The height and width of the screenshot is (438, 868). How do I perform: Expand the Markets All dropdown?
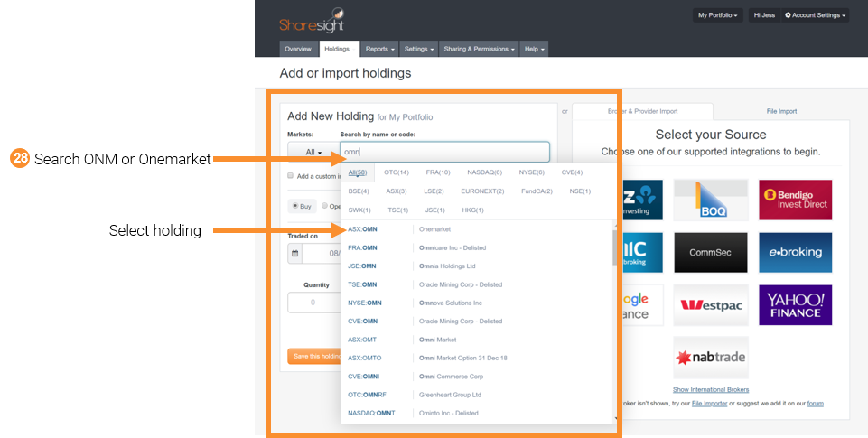(x=313, y=153)
